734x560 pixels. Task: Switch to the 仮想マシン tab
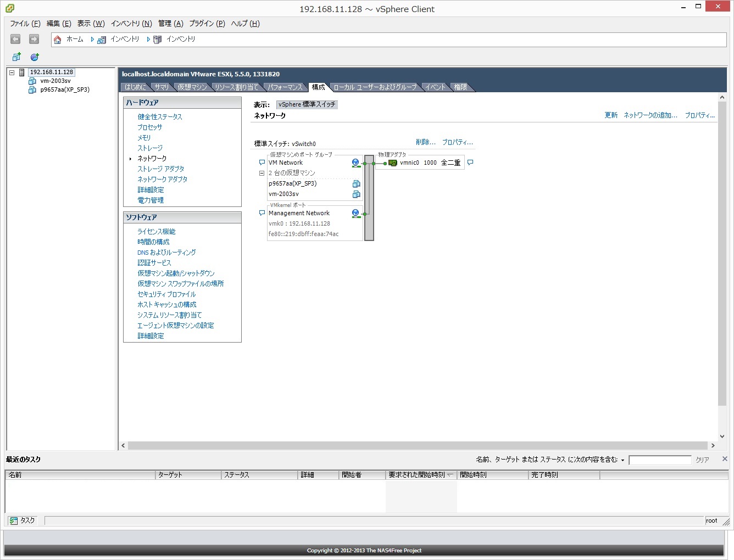pyautogui.click(x=192, y=87)
